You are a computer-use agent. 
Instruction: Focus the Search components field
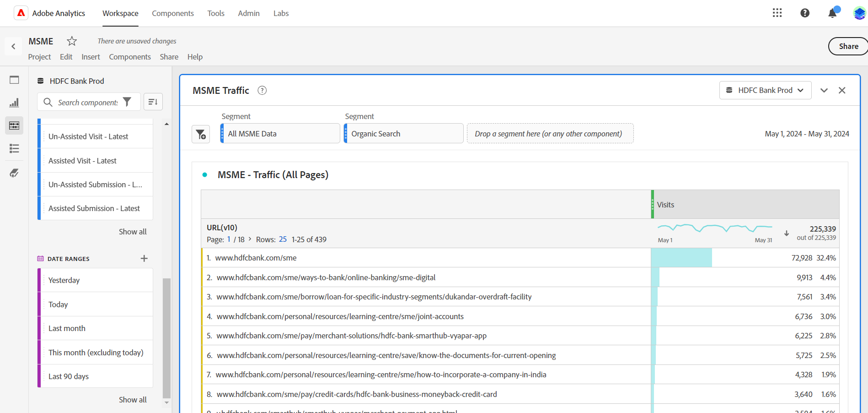[x=88, y=102]
